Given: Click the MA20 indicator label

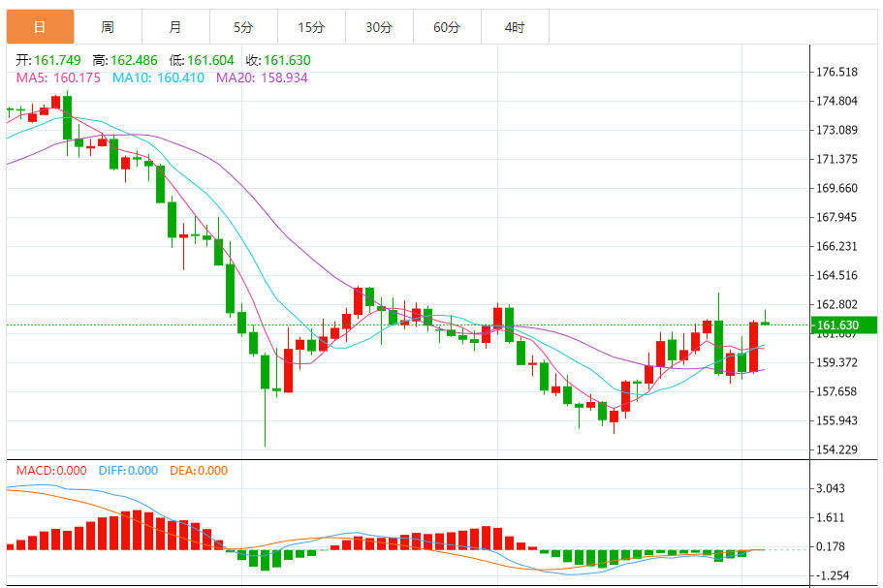Looking at the screenshot, I should [x=262, y=77].
